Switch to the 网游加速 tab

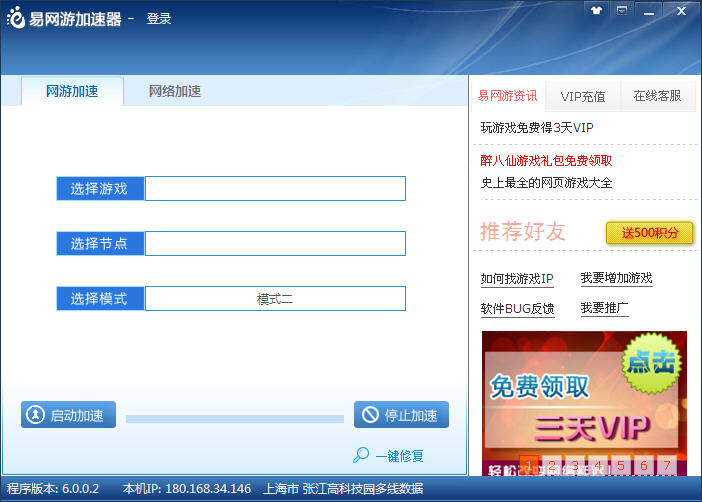tap(72, 91)
